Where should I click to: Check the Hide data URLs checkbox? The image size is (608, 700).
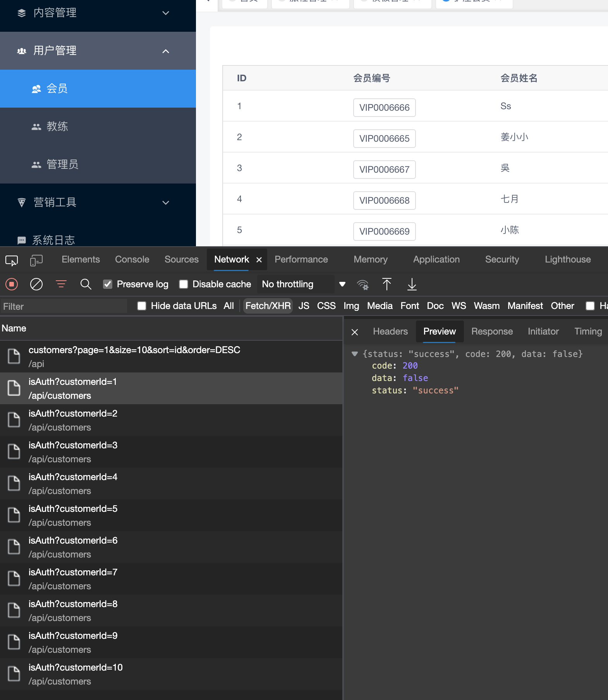point(142,306)
